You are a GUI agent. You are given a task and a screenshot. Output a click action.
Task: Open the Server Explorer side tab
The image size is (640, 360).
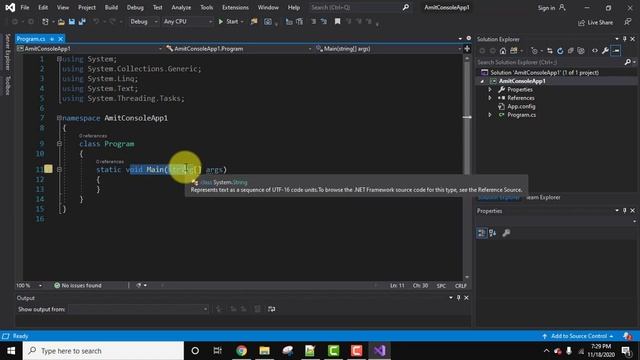[7, 53]
